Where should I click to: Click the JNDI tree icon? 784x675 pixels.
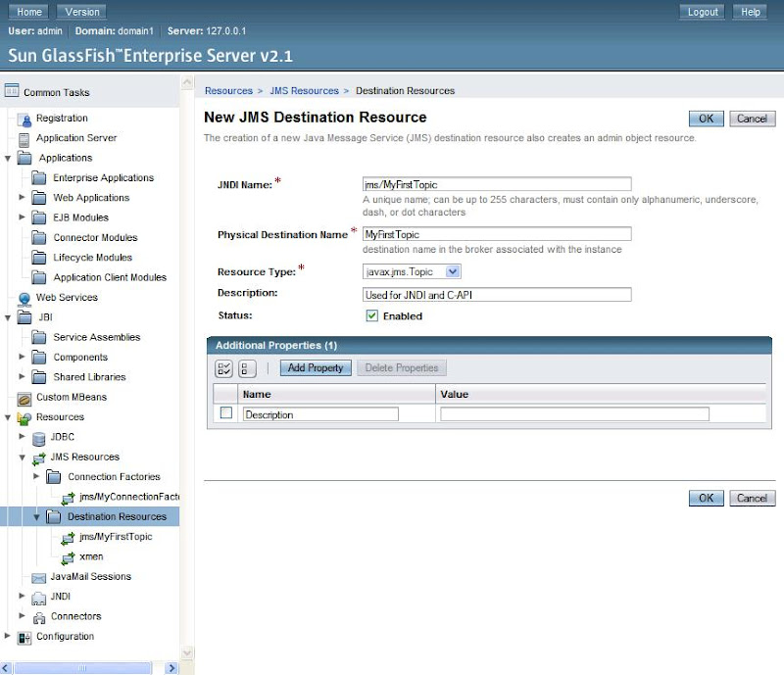point(38,598)
